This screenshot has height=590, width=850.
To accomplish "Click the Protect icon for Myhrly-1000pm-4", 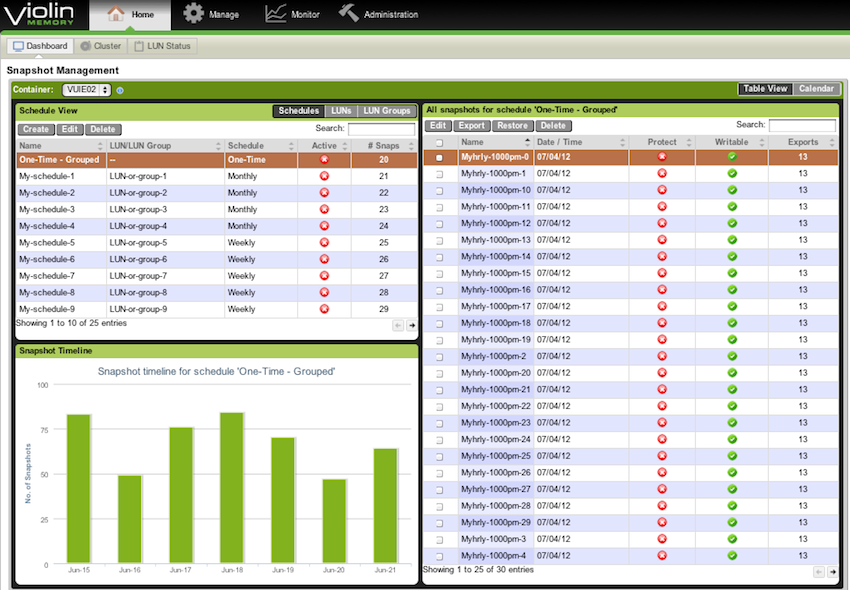I will click(x=662, y=555).
